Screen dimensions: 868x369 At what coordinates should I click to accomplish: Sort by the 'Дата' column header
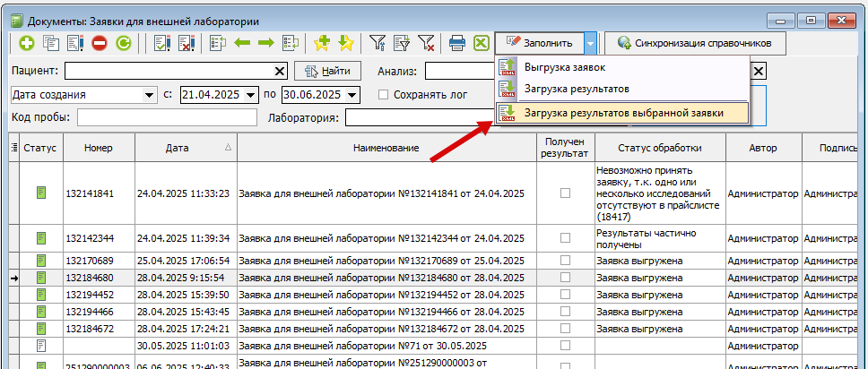pyautogui.click(x=184, y=148)
